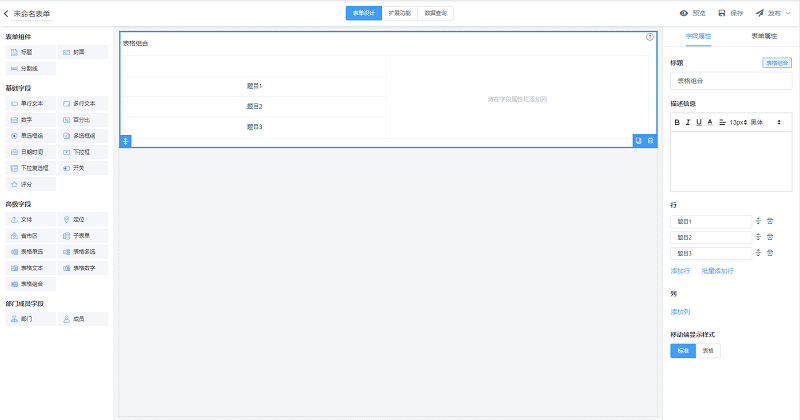Open the help question-mark icon in form field
Screen dimensions: 800x420
click(x=650, y=37)
